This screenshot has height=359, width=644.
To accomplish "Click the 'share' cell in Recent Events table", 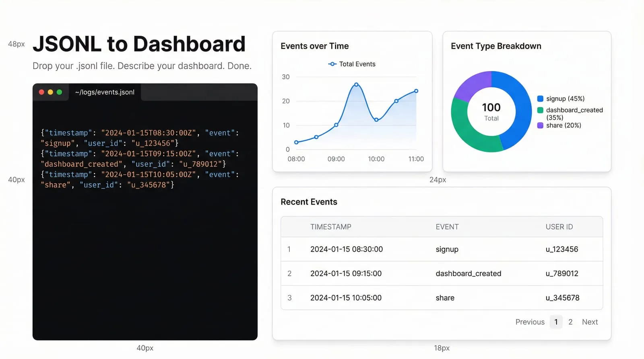I will [x=445, y=298].
